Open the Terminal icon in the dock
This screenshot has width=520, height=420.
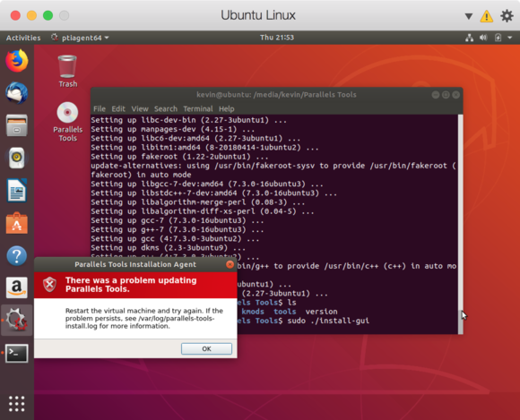[16, 353]
